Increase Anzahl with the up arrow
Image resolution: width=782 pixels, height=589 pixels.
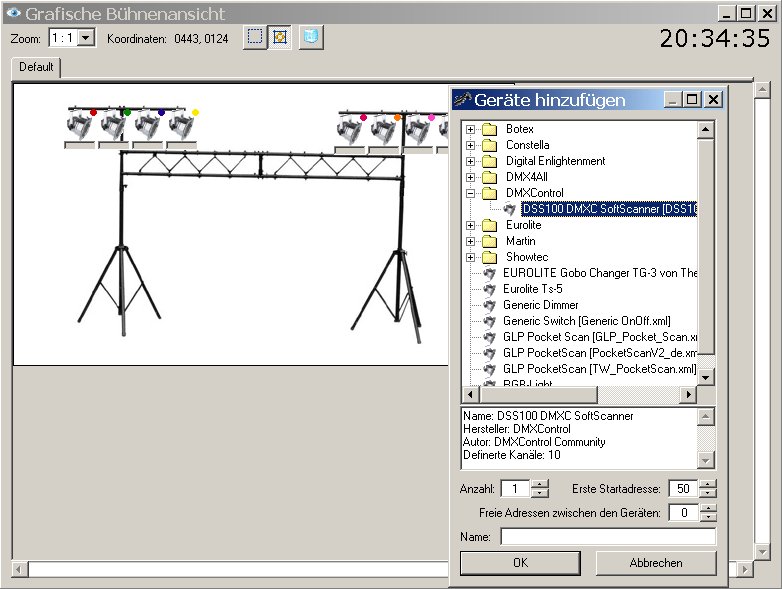pos(540,484)
